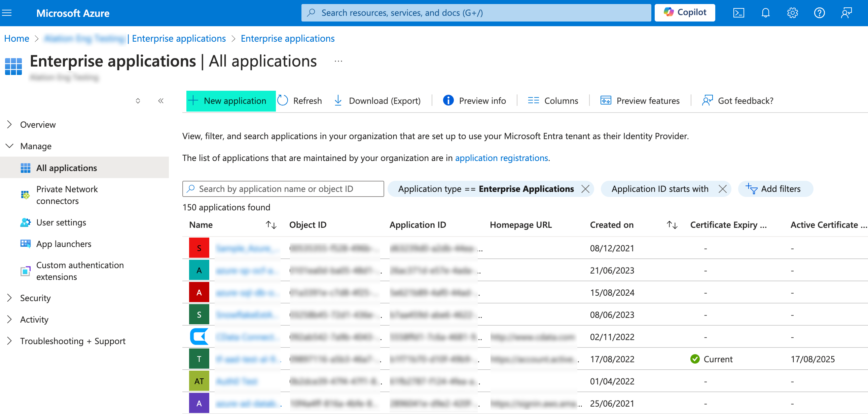This screenshot has height=414, width=868.
Task: Open the app created 08/12/2021
Action: pos(247,248)
